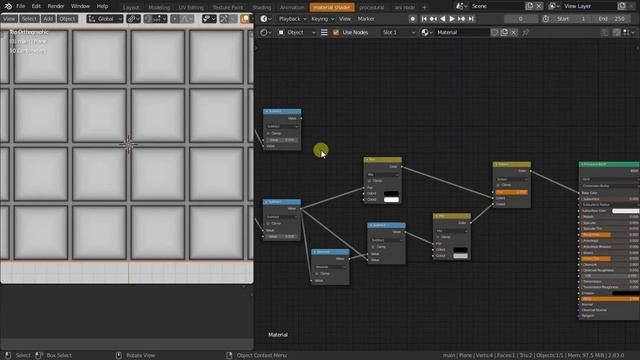640x360 pixels.
Task: Delete the scene with X icon
Action: pos(539,6)
